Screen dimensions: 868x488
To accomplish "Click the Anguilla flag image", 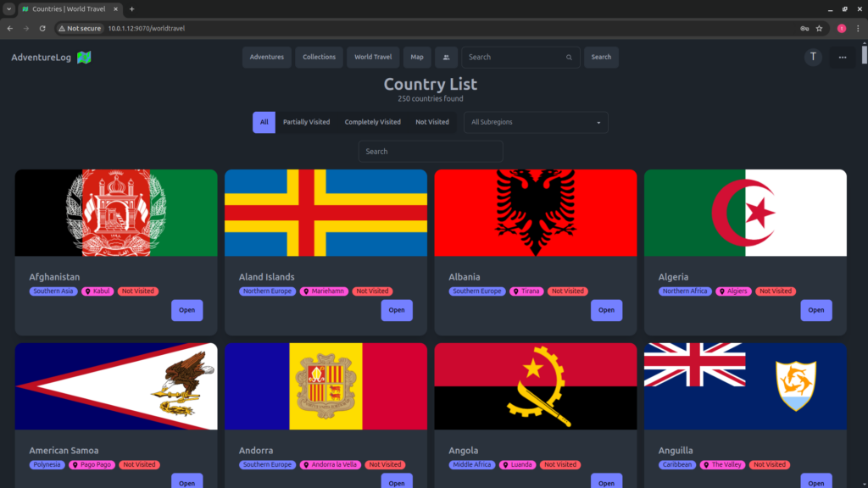I will pos(746,386).
